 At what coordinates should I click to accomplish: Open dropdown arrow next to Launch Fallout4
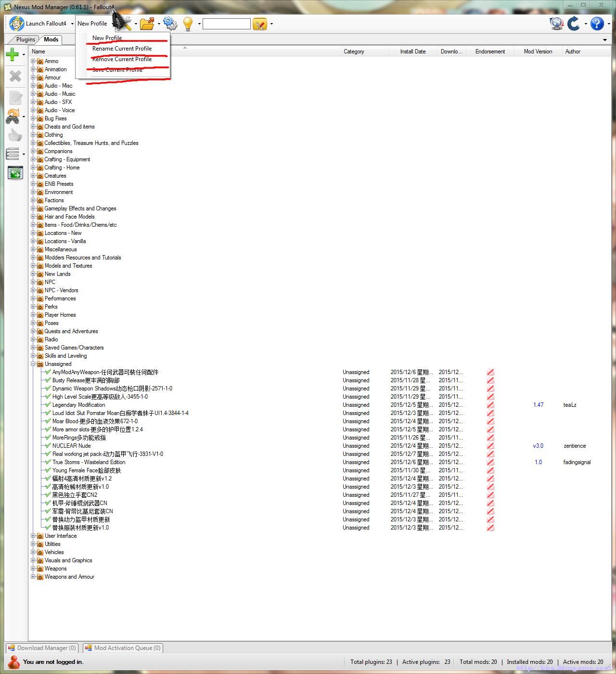[x=72, y=24]
